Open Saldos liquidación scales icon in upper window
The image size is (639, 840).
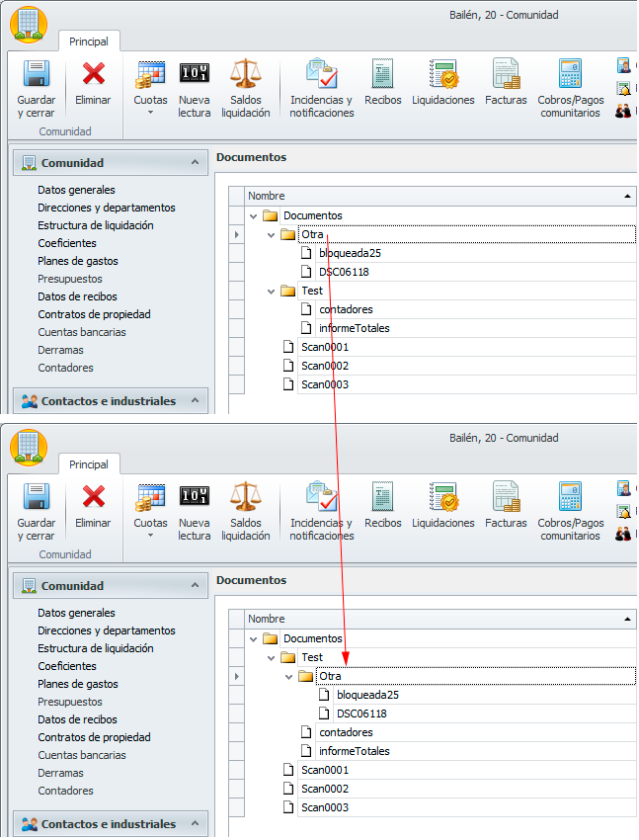point(246,73)
